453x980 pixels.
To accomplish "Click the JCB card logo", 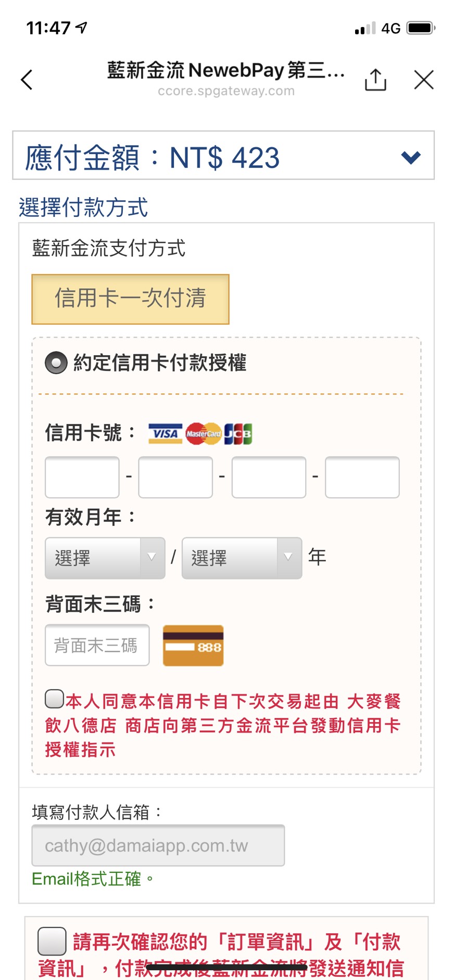I will [x=238, y=433].
